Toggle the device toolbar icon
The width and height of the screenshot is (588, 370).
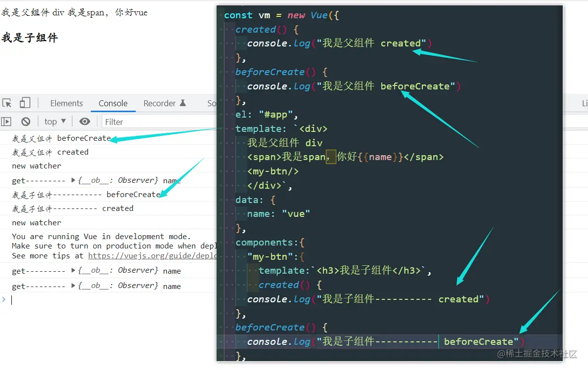[x=25, y=103]
